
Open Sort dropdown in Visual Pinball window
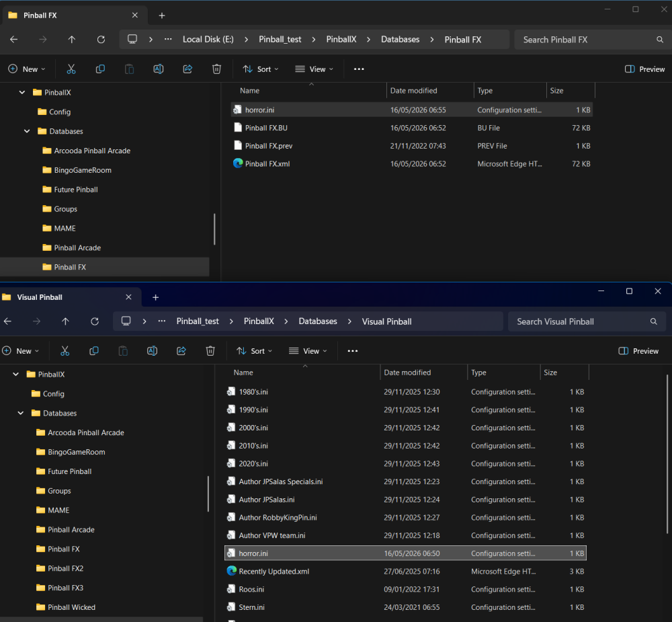(x=254, y=351)
